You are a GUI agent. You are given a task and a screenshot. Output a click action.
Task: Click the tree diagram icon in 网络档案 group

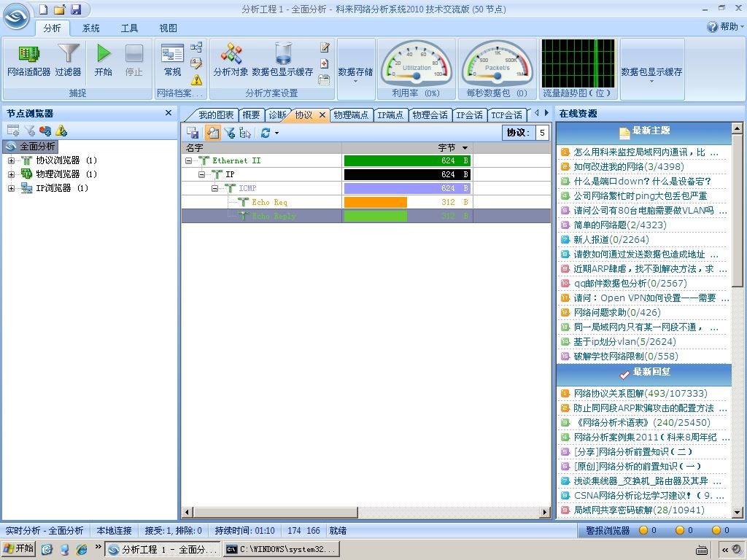[196, 47]
